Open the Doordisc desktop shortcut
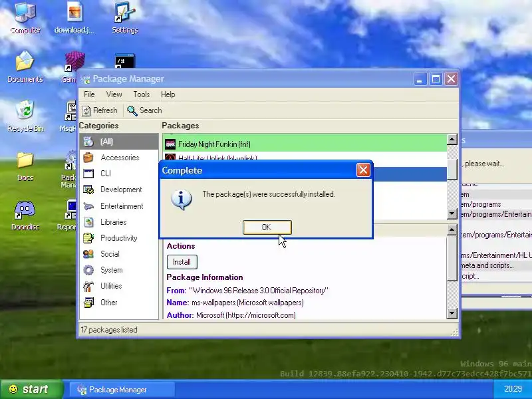This screenshot has height=399, width=532. 25,215
